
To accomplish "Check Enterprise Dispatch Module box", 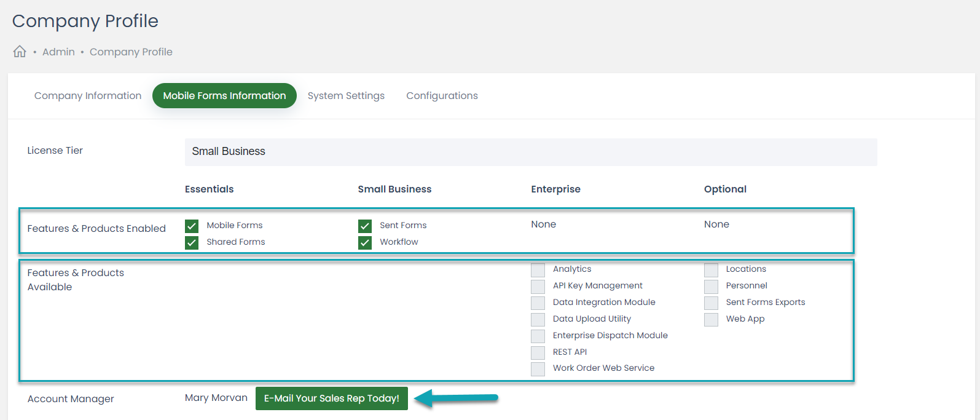I will 538,336.
